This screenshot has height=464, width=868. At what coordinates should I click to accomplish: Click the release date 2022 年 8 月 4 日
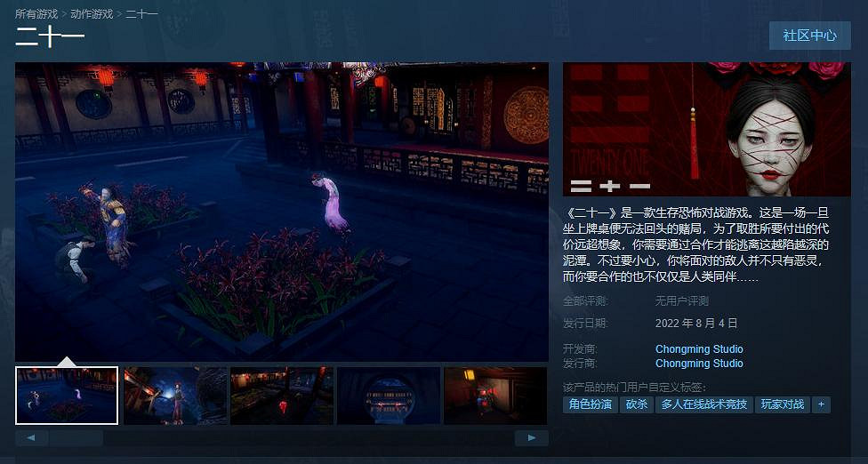[696, 323]
